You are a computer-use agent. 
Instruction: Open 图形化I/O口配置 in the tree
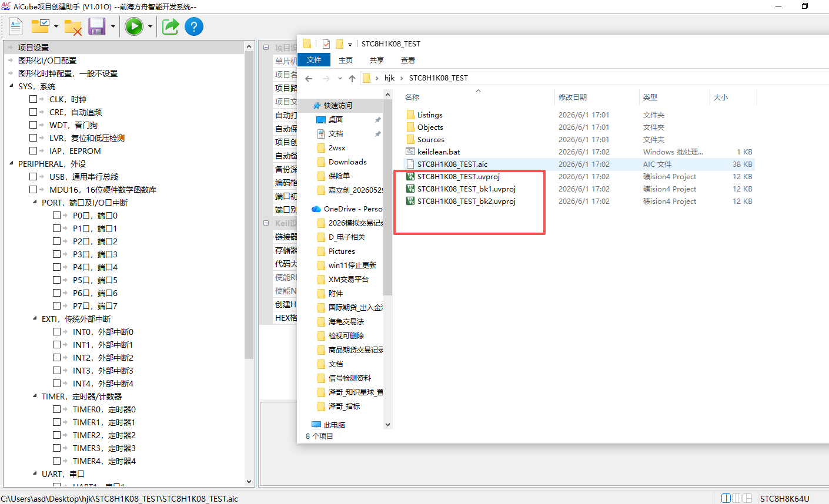tap(47, 61)
